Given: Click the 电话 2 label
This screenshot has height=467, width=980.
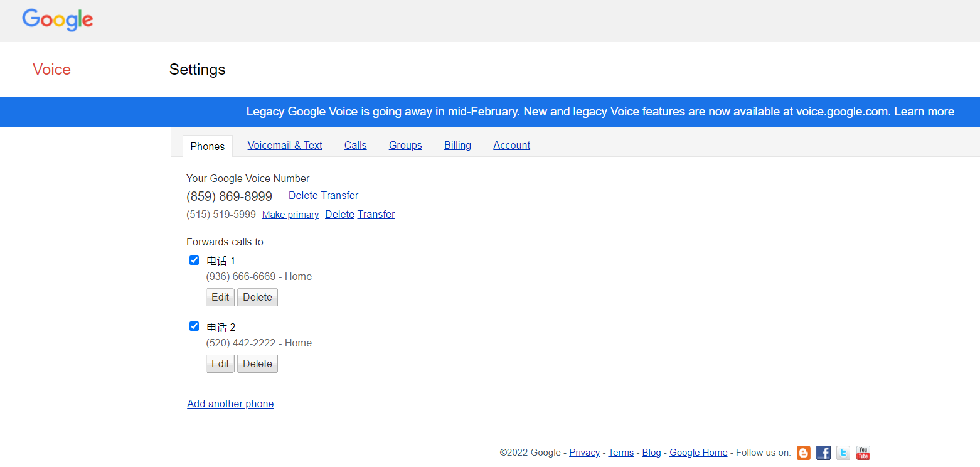Looking at the screenshot, I should 221,328.
